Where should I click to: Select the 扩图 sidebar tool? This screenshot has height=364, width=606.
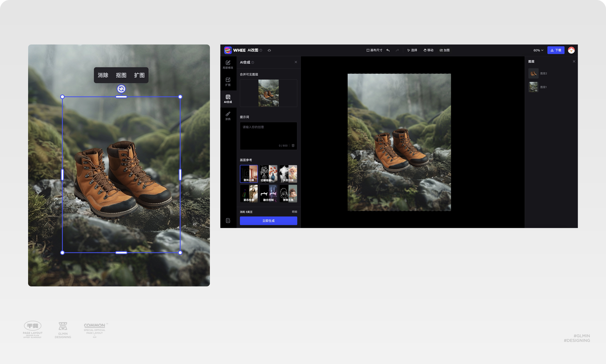coord(228,81)
